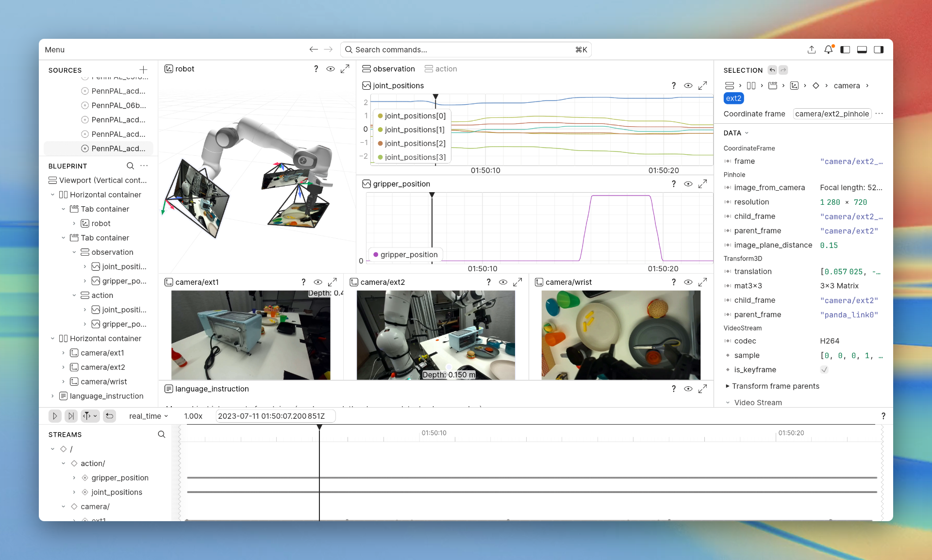Screen dimensions: 932x560
Task: Toggle the left panel layout icon
Action: [845, 49]
